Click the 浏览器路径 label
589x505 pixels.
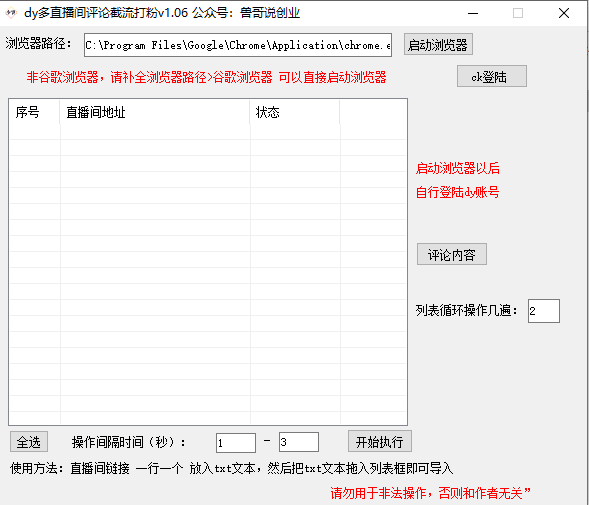pyautogui.click(x=38, y=44)
